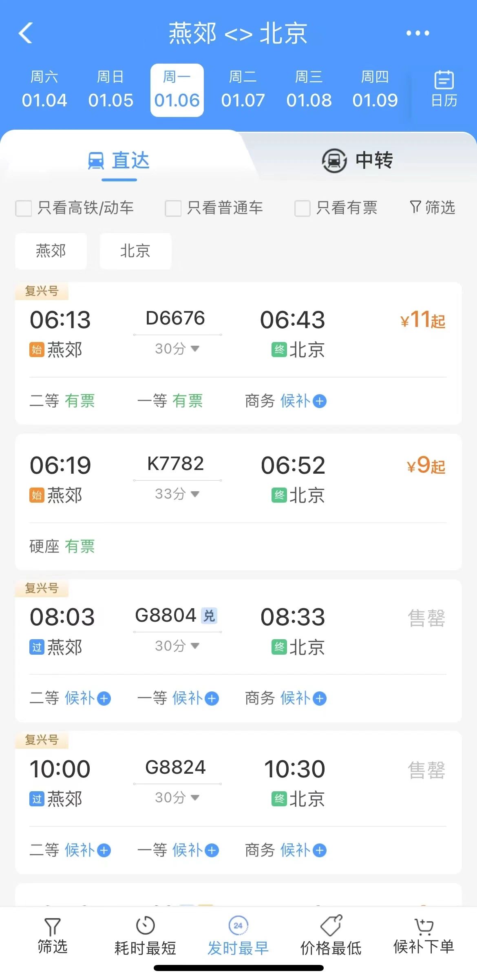The image size is (477, 980).
Task: Tap the back arrow icon
Action: pyautogui.click(x=26, y=33)
